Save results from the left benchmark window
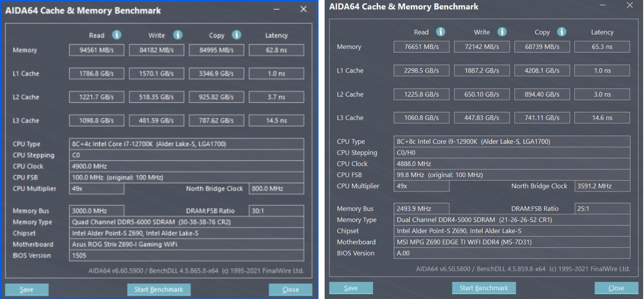644x299 pixels. (x=26, y=289)
